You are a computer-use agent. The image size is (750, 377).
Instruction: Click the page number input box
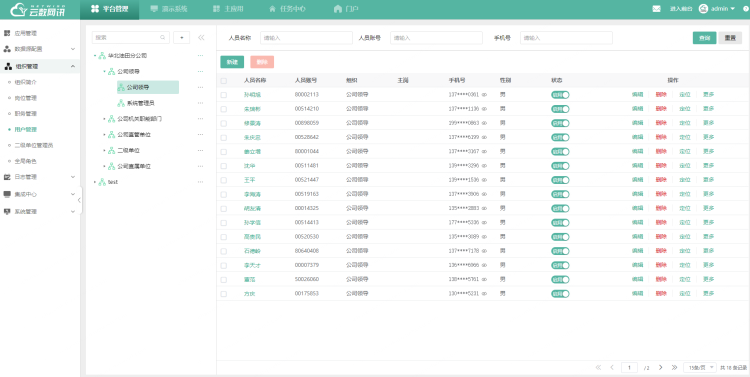pyautogui.click(x=629, y=367)
